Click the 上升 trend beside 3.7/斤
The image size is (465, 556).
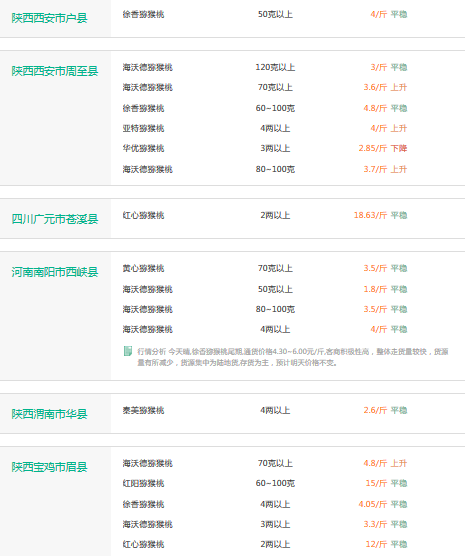point(399,169)
